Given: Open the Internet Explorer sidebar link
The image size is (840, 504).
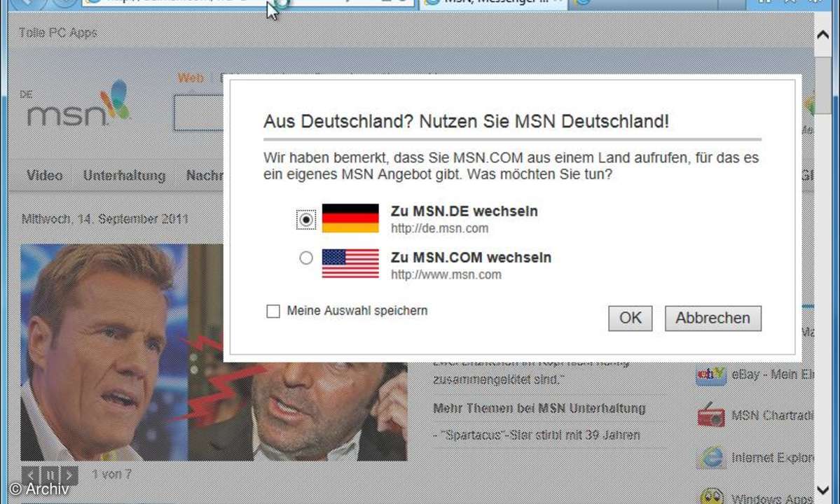Looking at the screenshot, I should coord(773,458).
